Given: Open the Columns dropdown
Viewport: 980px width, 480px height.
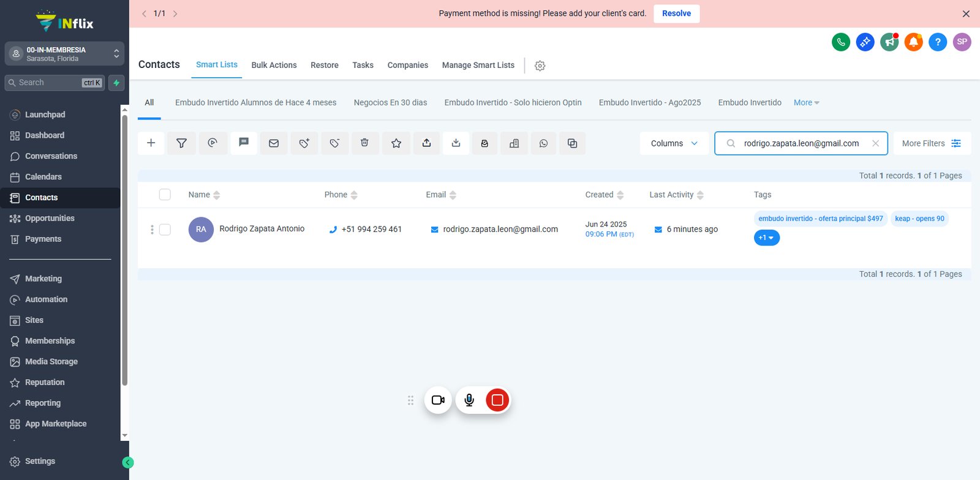Looking at the screenshot, I should (674, 143).
